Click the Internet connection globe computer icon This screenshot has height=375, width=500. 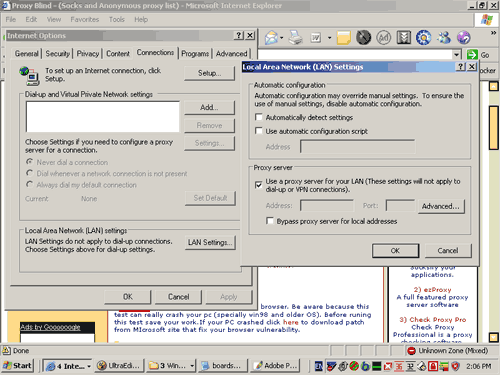pyautogui.click(x=29, y=75)
